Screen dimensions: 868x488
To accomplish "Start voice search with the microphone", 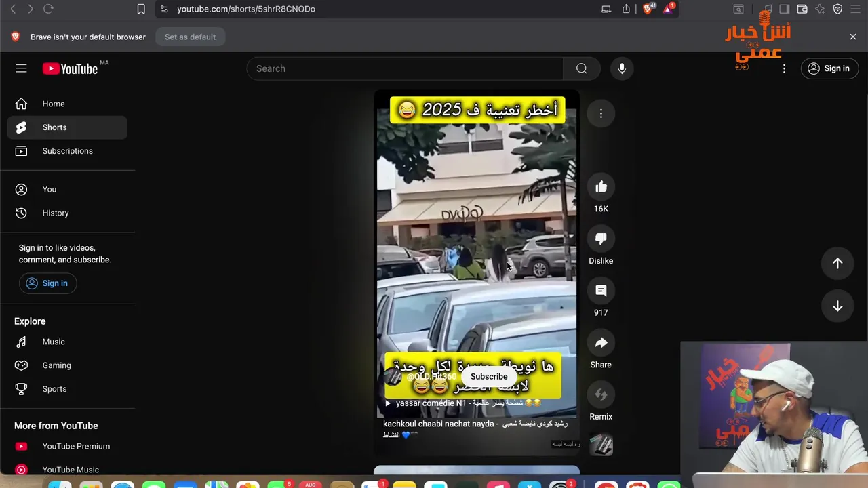I will point(622,68).
